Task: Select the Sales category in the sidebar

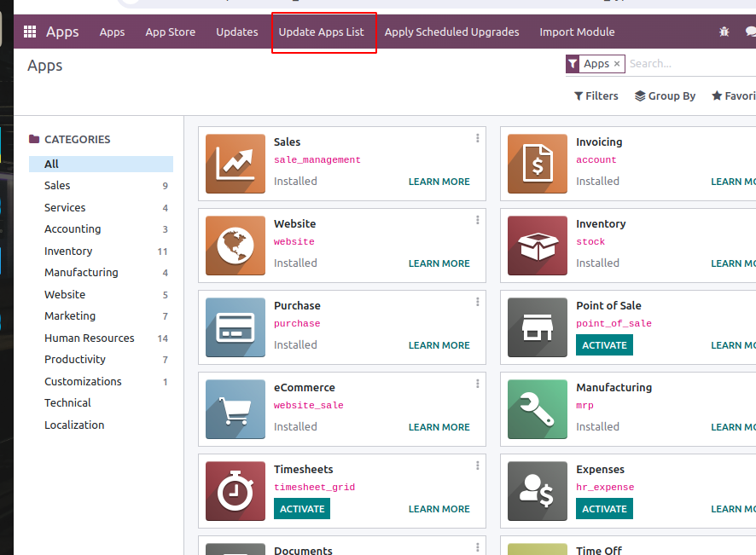Action: [x=101, y=186]
